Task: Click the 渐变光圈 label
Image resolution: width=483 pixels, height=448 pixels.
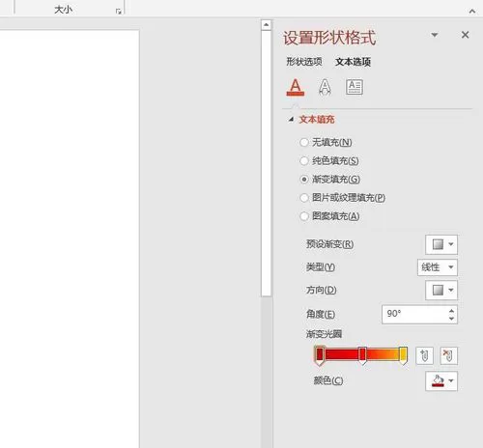Action: pyautogui.click(x=324, y=334)
